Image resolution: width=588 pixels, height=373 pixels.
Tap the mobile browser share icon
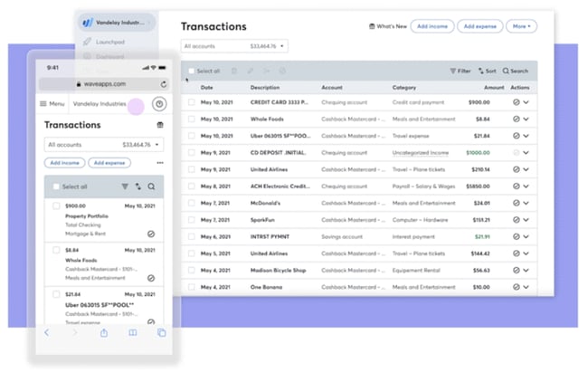pos(104,332)
